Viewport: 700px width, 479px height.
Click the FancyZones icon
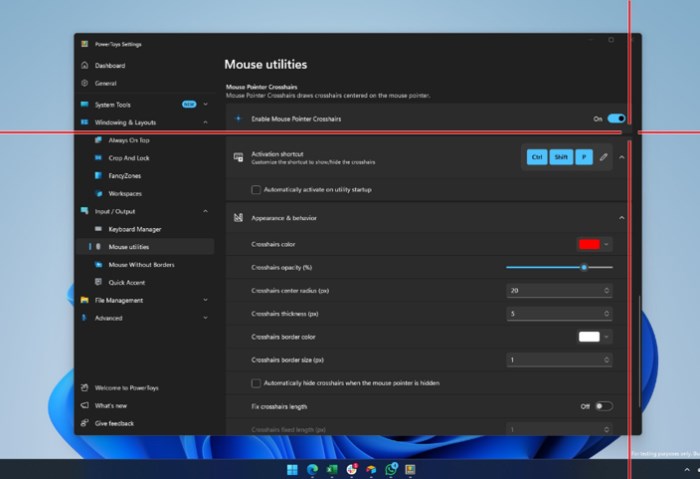[99, 176]
